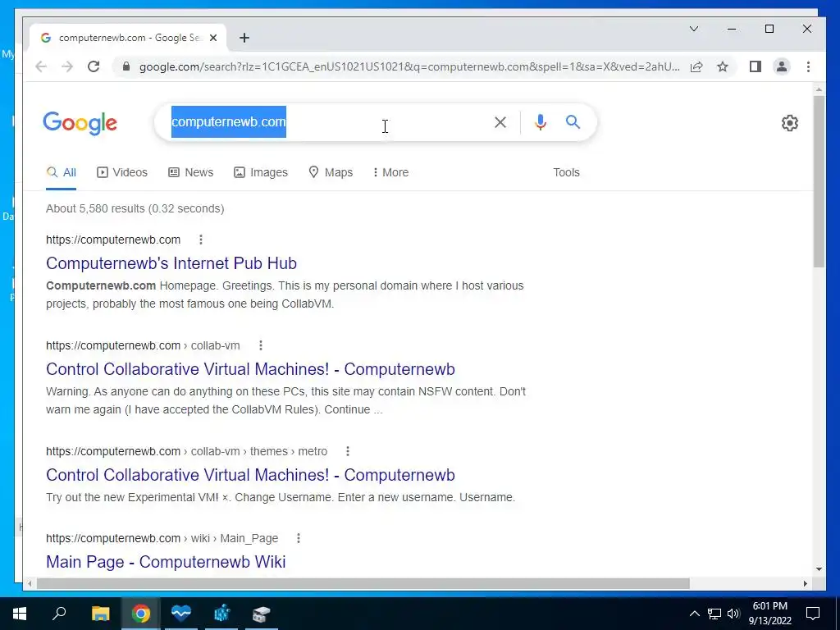Image resolution: width=840 pixels, height=630 pixels.
Task: Share this page via the share icon
Action: pos(696,66)
